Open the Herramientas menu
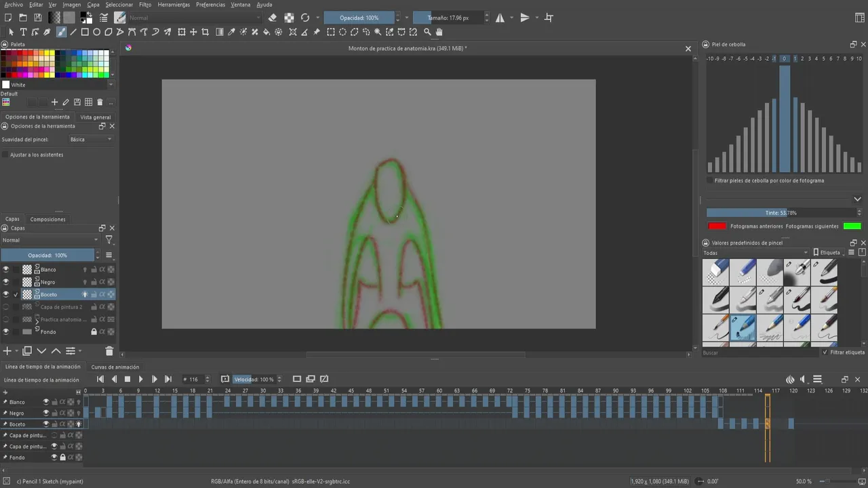This screenshot has width=868, height=488. [174, 5]
